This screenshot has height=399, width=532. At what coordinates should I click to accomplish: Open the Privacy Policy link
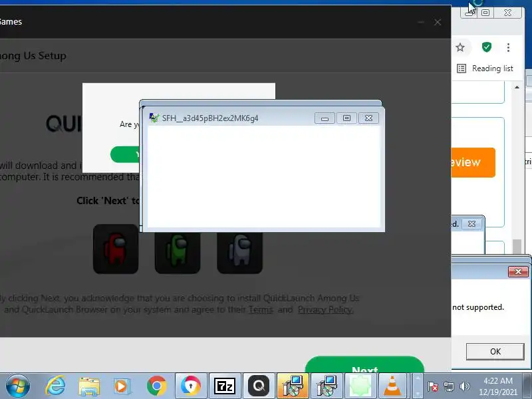325,310
